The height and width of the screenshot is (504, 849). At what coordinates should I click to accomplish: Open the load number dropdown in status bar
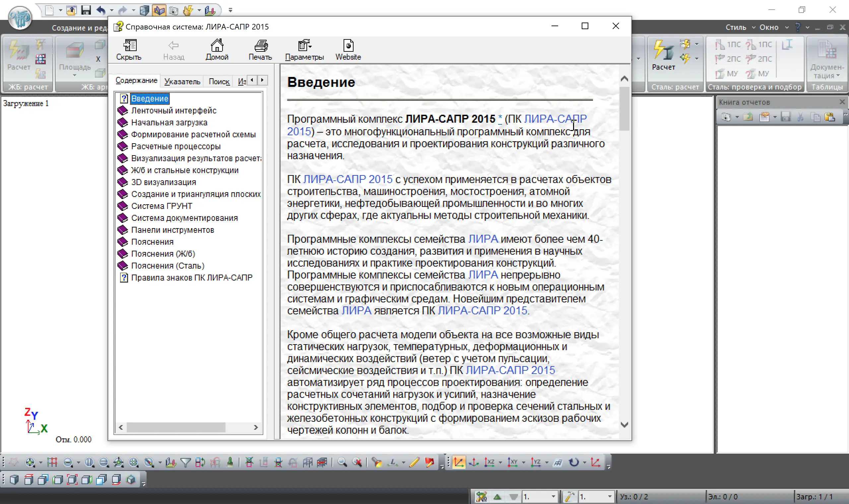tap(553, 496)
